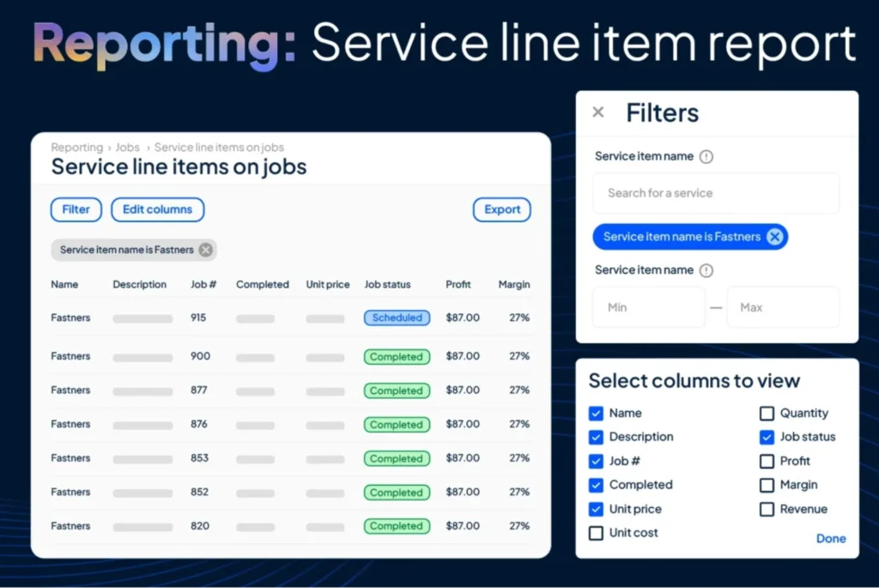
Task: Uncheck the Description column
Action: coord(596,437)
